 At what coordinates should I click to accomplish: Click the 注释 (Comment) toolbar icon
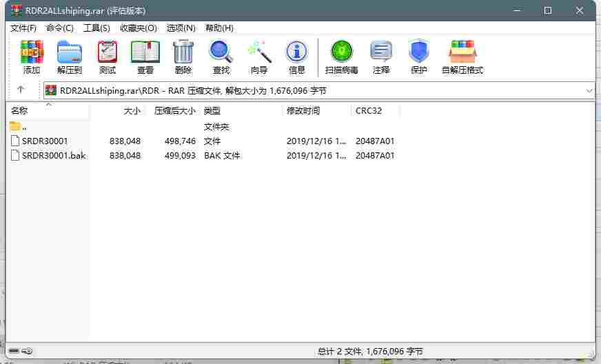(381, 52)
